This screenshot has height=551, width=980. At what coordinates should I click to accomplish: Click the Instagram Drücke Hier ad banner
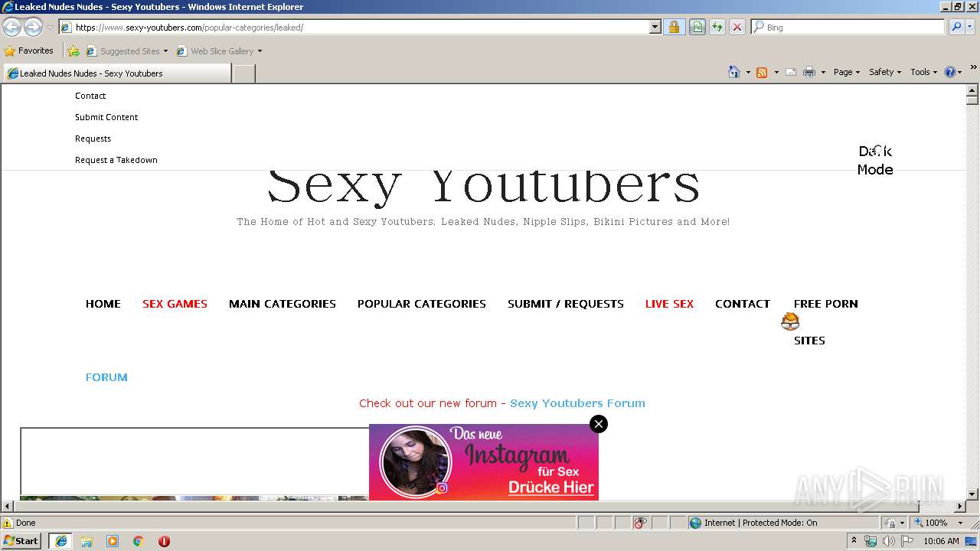pyautogui.click(x=484, y=462)
